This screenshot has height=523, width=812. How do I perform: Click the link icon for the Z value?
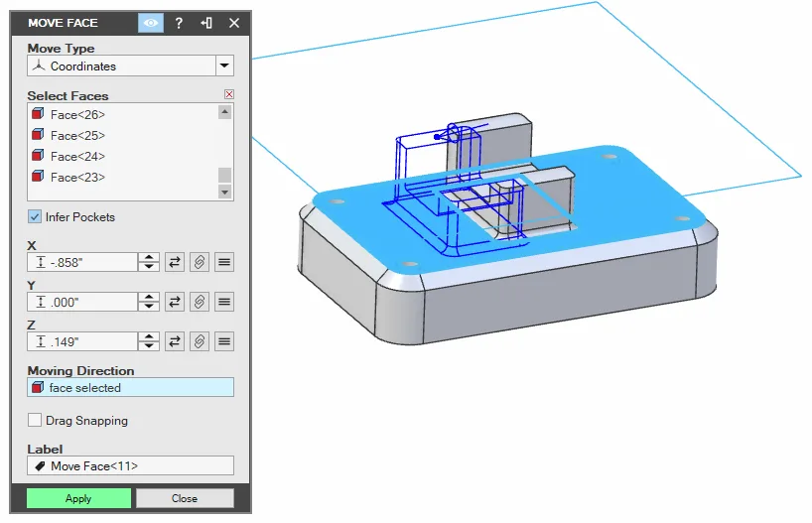pyautogui.click(x=200, y=341)
